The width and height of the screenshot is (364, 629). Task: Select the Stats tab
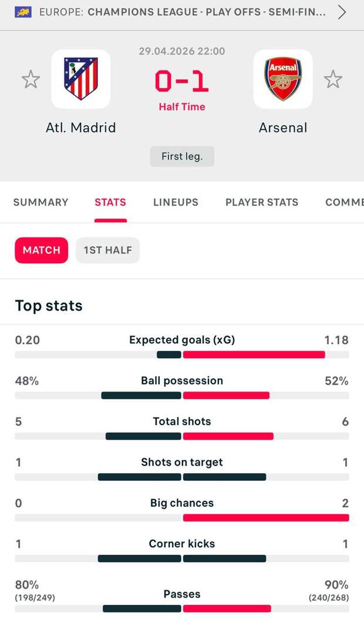110,202
